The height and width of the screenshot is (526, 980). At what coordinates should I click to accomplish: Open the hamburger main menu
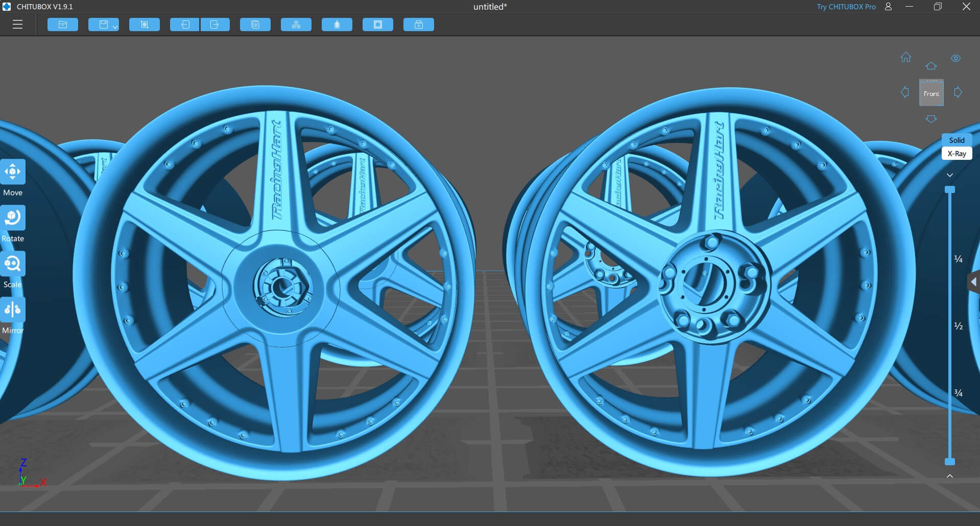17,25
